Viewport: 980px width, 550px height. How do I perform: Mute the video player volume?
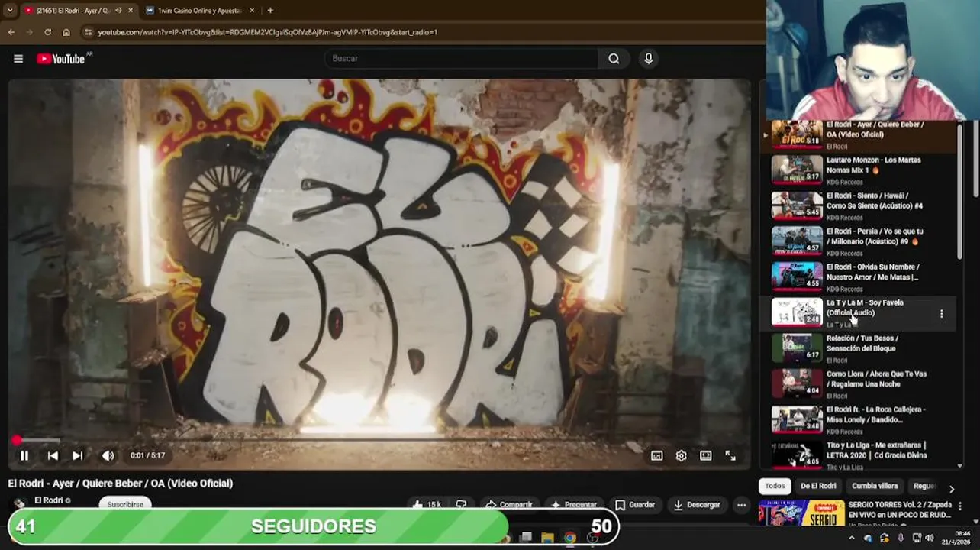pyautogui.click(x=108, y=456)
